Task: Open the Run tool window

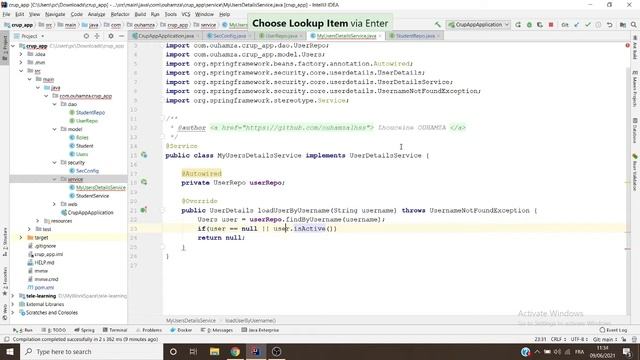Action: 23,330
